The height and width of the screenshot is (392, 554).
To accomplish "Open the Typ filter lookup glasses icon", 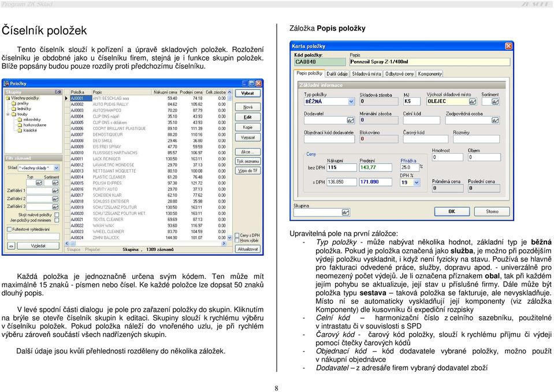I will (x=39, y=183).
